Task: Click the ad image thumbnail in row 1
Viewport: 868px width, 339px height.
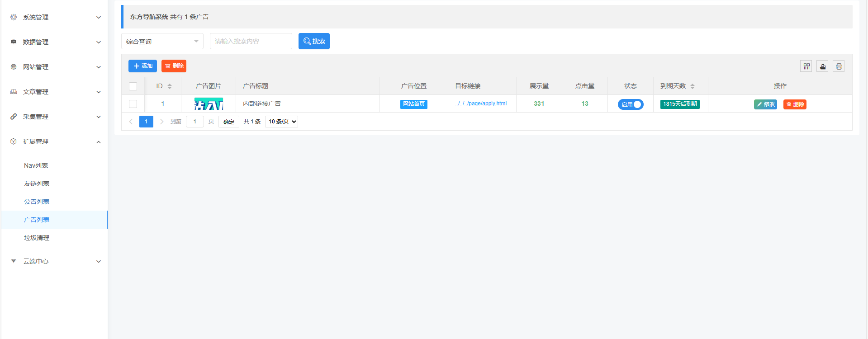Action: tap(209, 104)
